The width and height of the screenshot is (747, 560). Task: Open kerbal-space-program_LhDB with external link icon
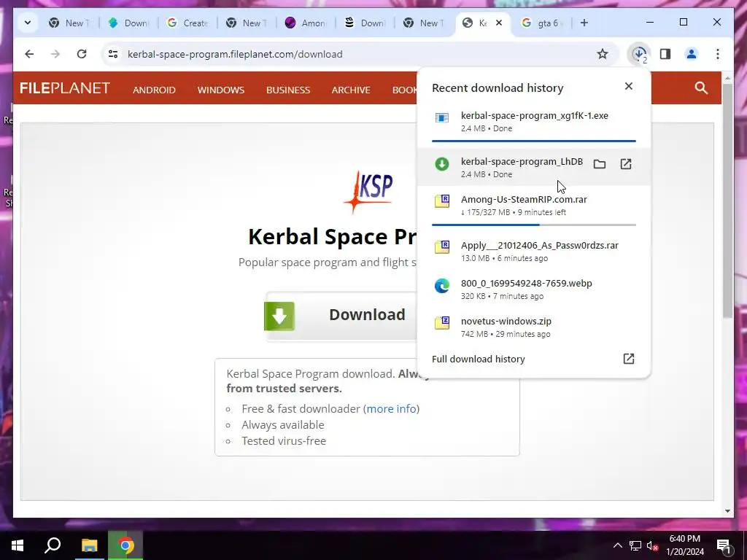pyautogui.click(x=625, y=164)
